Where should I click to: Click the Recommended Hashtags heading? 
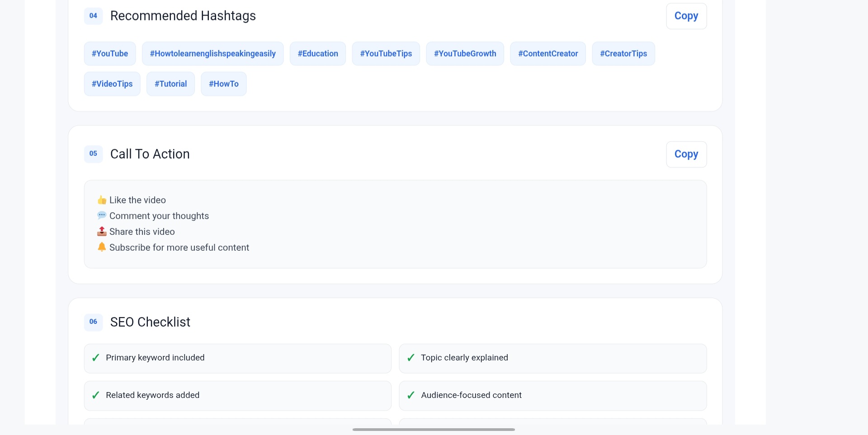(x=183, y=16)
